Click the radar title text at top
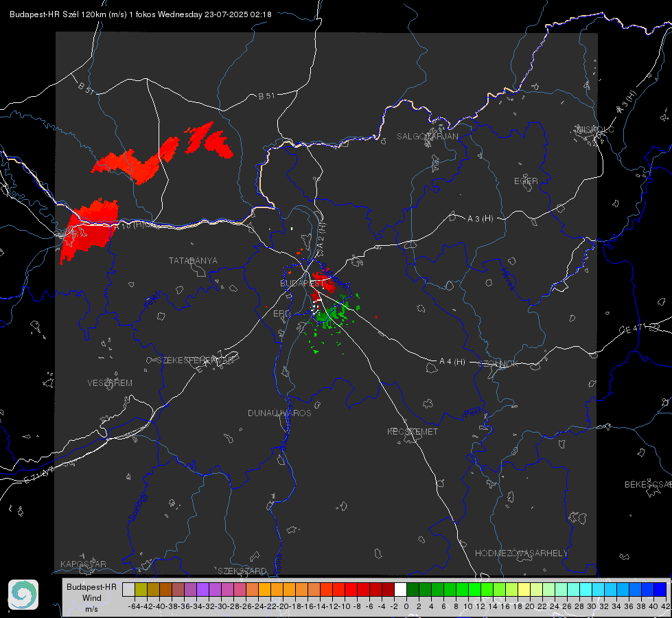672x618 pixels. tap(141, 14)
